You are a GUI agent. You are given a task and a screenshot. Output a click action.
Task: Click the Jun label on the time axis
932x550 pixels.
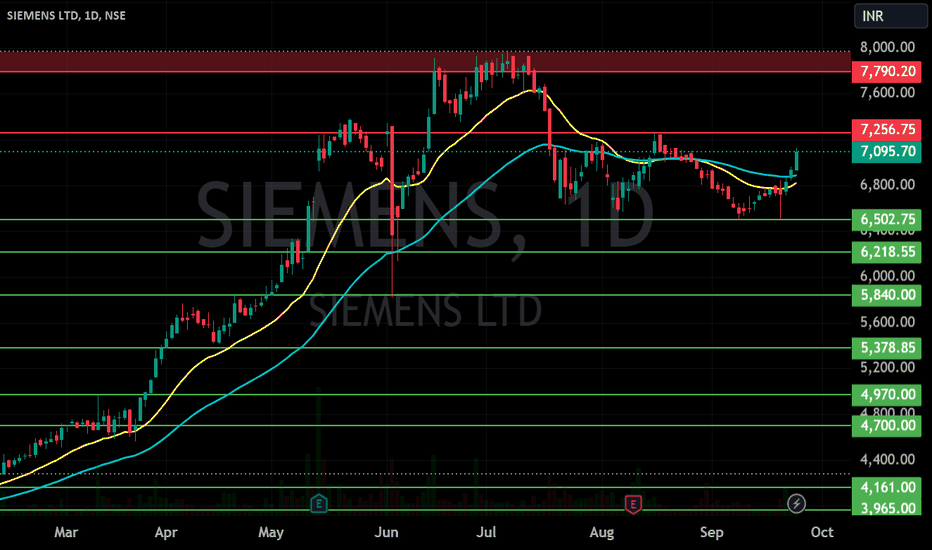(386, 532)
